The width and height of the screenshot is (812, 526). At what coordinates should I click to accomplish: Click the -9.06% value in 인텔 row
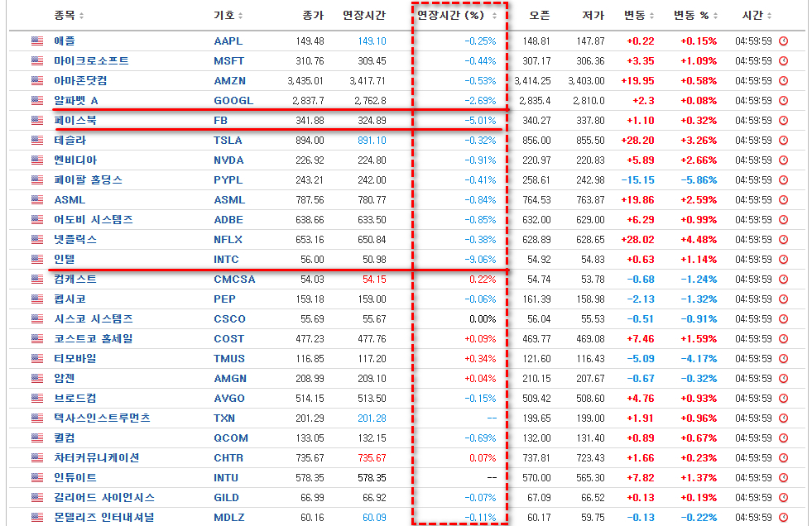480,260
